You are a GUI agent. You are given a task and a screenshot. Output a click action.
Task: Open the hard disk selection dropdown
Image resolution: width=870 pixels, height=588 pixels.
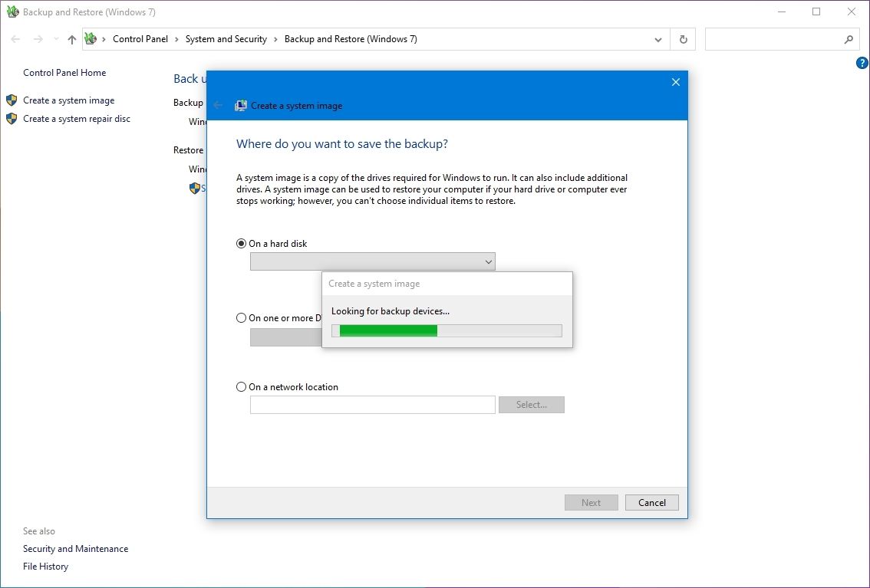[x=489, y=261]
